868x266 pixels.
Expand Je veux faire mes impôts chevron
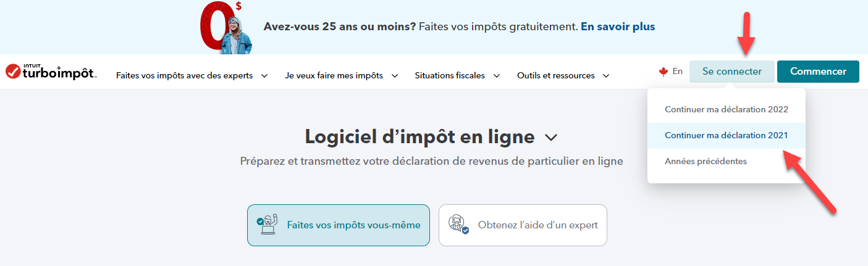point(395,76)
